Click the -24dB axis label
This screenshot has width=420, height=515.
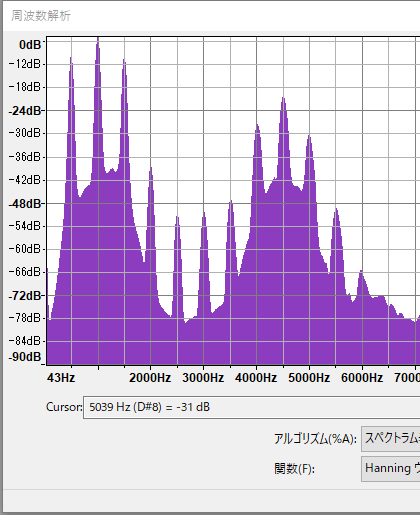click(x=25, y=110)
